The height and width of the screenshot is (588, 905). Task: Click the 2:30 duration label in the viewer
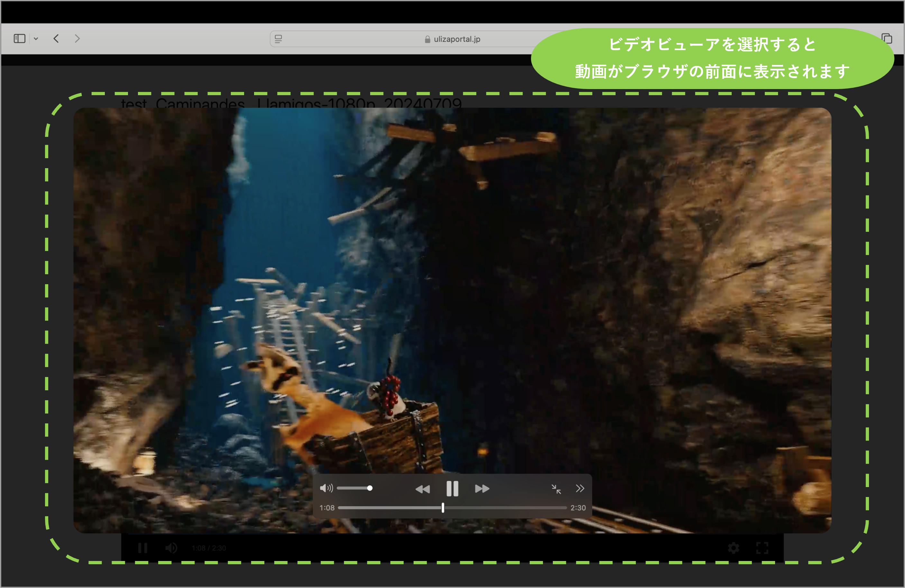tap(578, 508)
